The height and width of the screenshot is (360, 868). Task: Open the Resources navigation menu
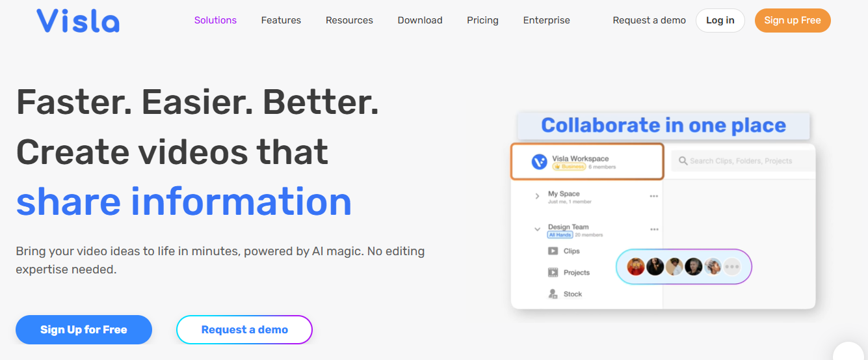tap(349, 20)
